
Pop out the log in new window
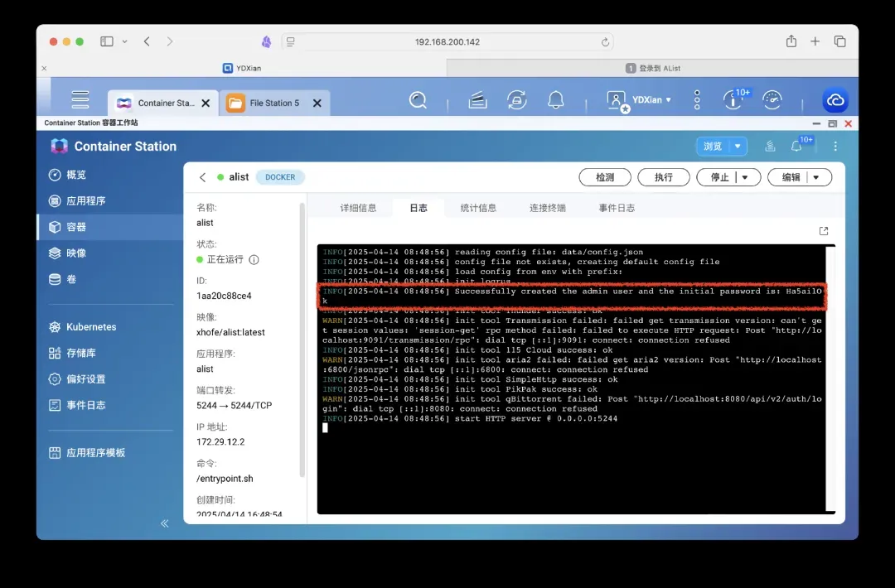tap(824, 231)
